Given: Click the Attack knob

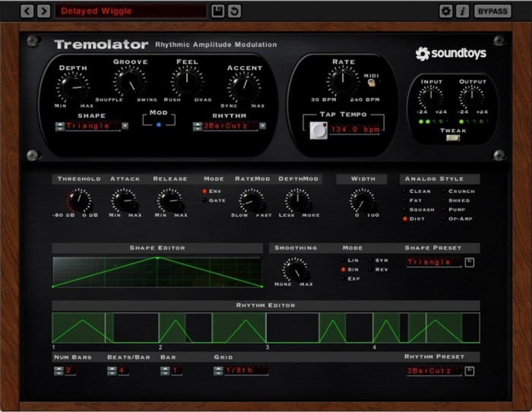Looking at the screenshot, I should (124, 201).
